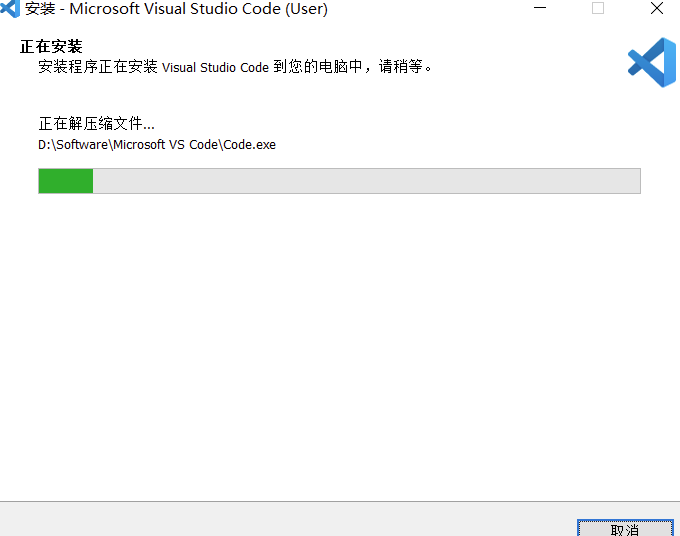Close the installer window
680x536 pixels.
tap(657, 8)
